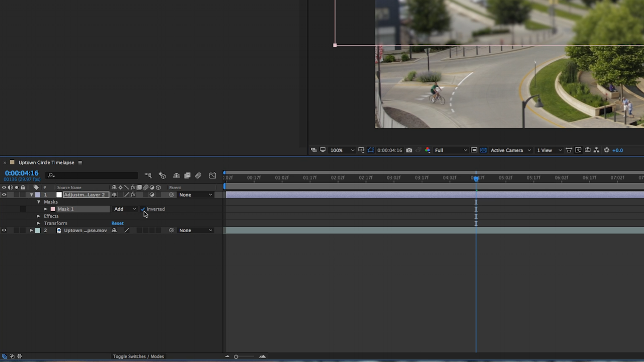Zoom in timeline with large mountain icon

[x=262, y=356]
